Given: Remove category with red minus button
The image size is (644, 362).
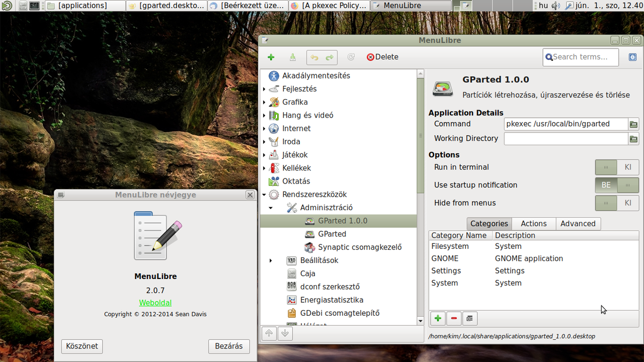Looking at the screenshot, I should pyautogui.click(x=454, y=318).
